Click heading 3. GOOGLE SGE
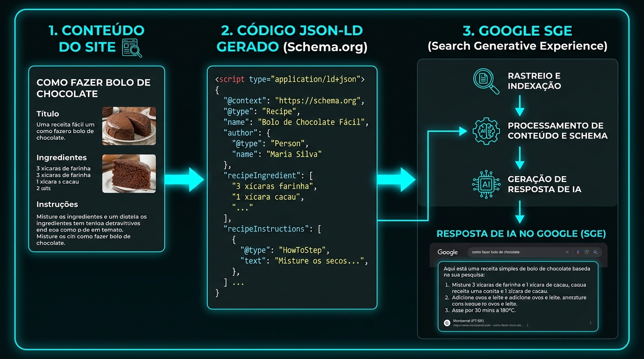The image size is (644, 359). pyautogui.click(x=517, y=31)
